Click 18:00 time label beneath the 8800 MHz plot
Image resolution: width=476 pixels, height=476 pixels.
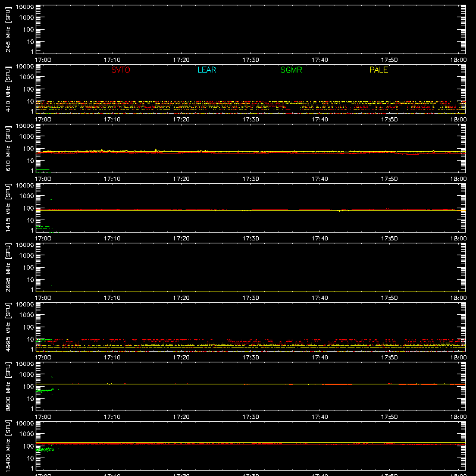(x=458, y=417)
